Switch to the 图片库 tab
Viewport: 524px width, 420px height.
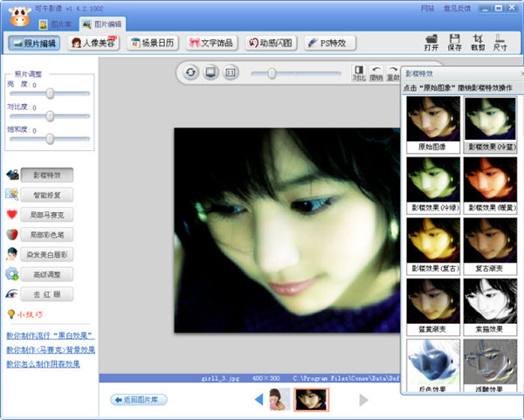point(56,23)
